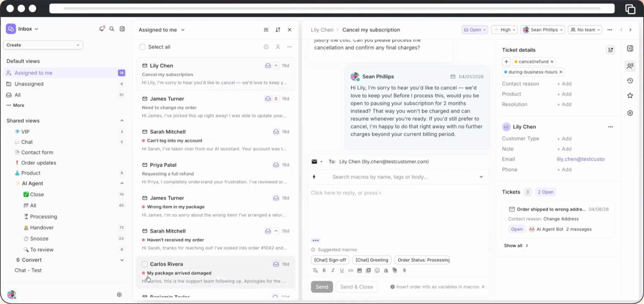
Task: Open settings gear at sidebar bottom
Action: pos(119,295)
